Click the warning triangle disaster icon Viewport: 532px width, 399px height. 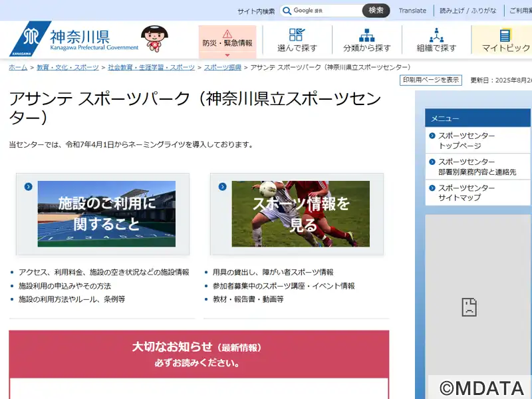[x=227, y=34]
